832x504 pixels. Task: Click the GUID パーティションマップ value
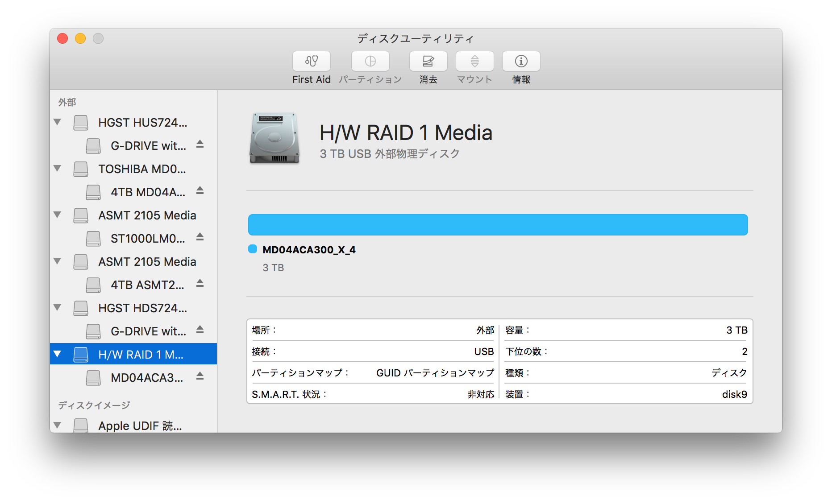click(x=435, y=373)
